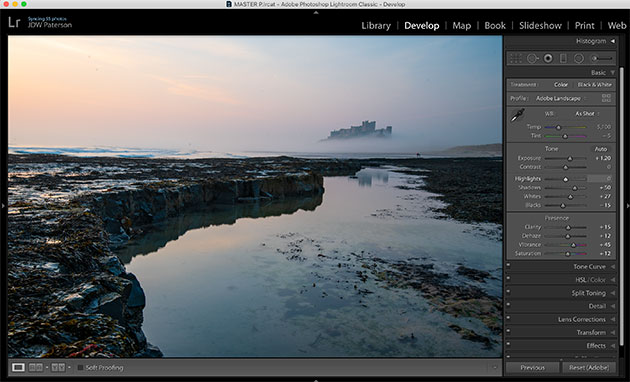Viewport: 630px width, 382px height.
Task: Toggle the Lens Corrections panel switch
Action: point(508,318)
